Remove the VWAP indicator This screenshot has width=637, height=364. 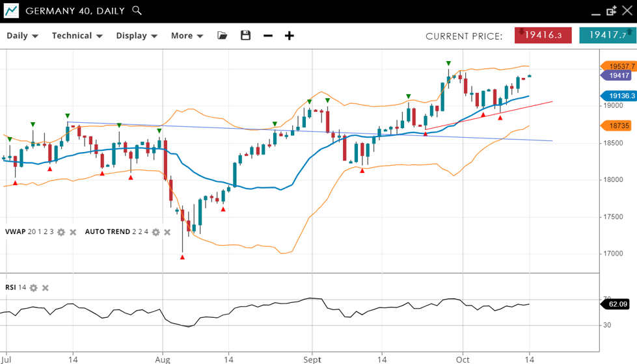(x=73, y=232)
